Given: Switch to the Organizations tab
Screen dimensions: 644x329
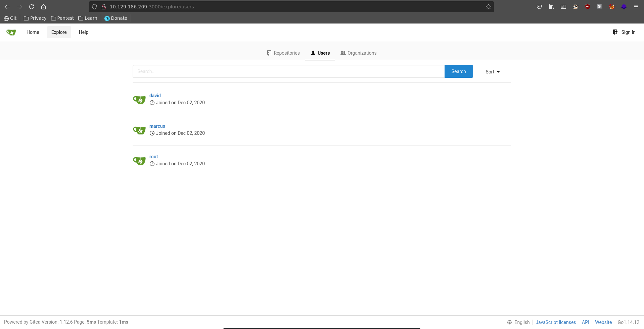Looking at the screenshot, I should click(358, 53).
